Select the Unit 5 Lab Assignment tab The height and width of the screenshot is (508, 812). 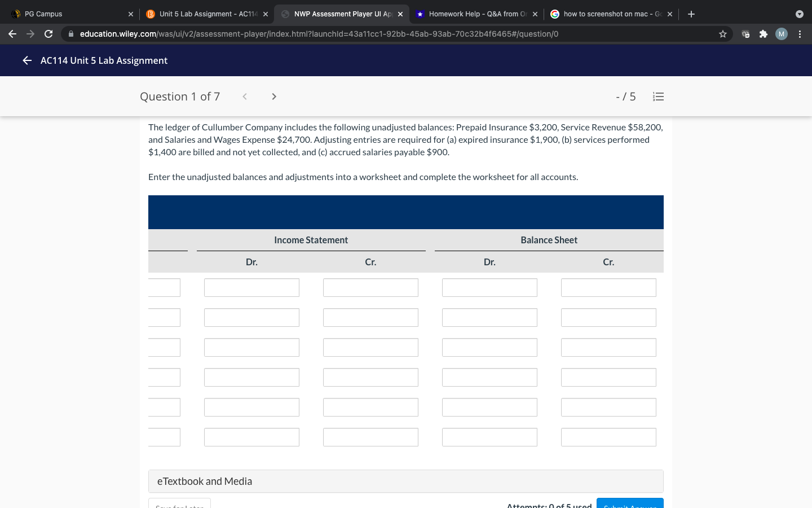click(203, 14)
